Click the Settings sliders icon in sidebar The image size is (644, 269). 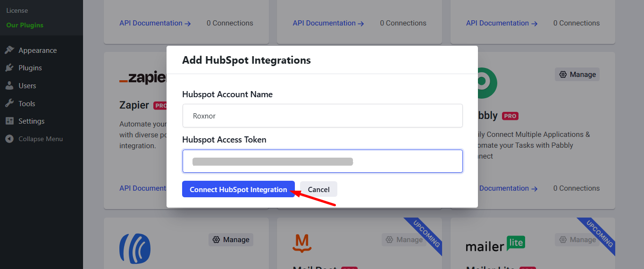[x=9, y=121]
